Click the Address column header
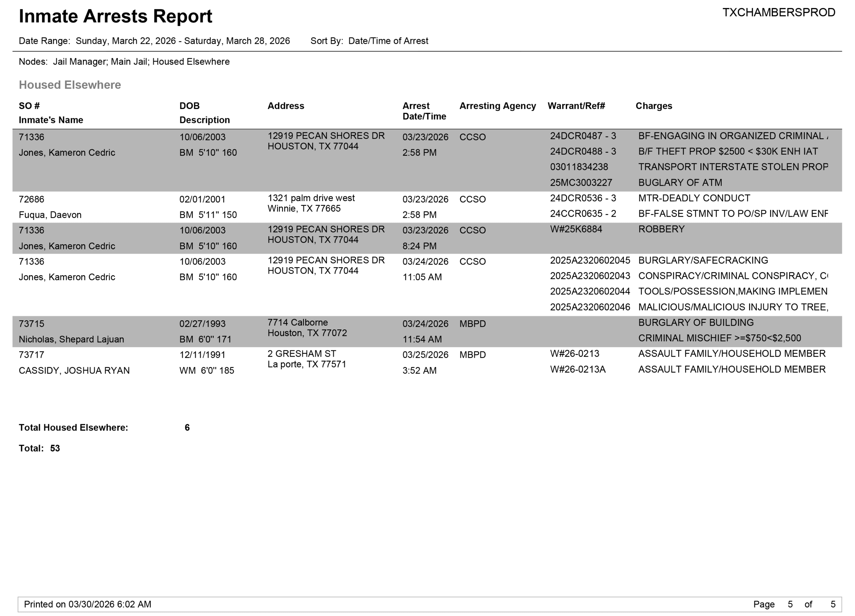Viewport: 855px width, 616px height. click(286, 106)
